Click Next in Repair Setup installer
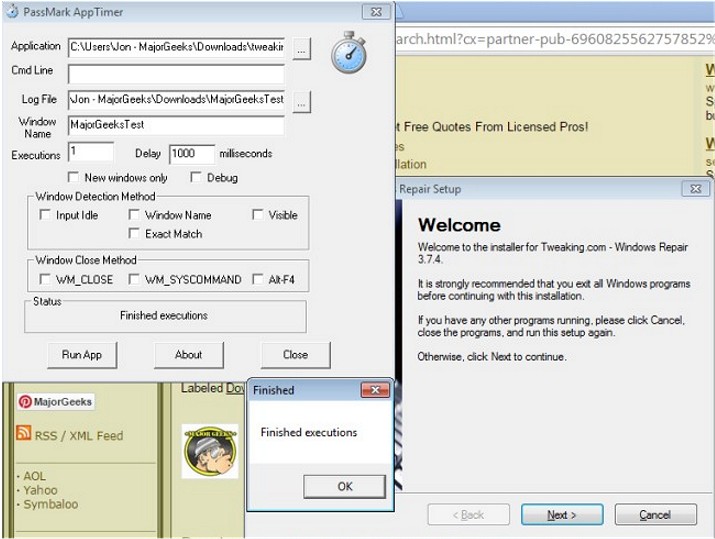 coord(562,515)
